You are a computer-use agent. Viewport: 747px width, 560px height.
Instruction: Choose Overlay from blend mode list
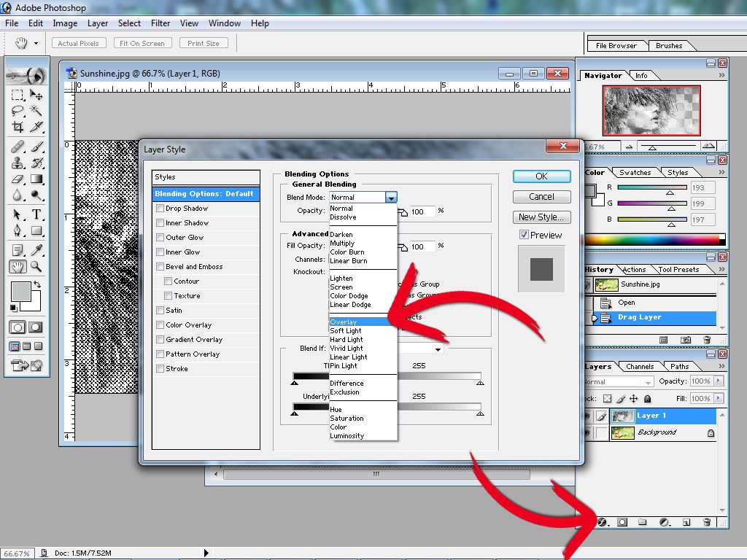344,322
